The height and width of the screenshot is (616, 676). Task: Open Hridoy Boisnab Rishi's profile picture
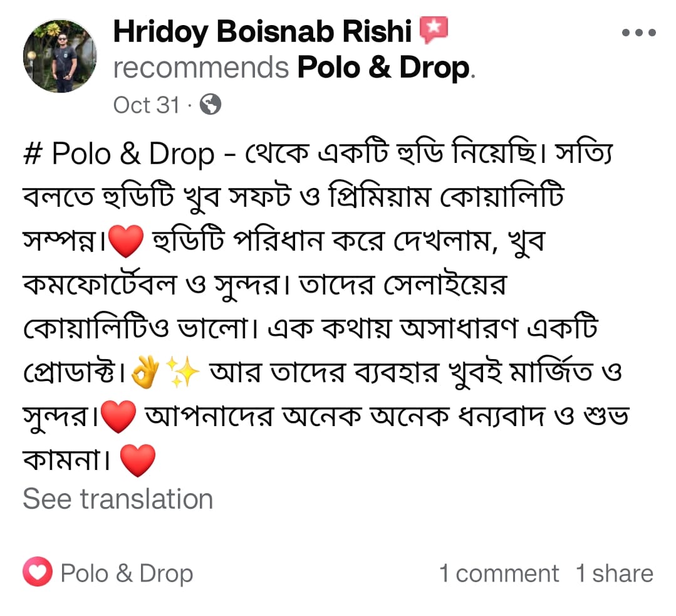[x=60, y=57]
